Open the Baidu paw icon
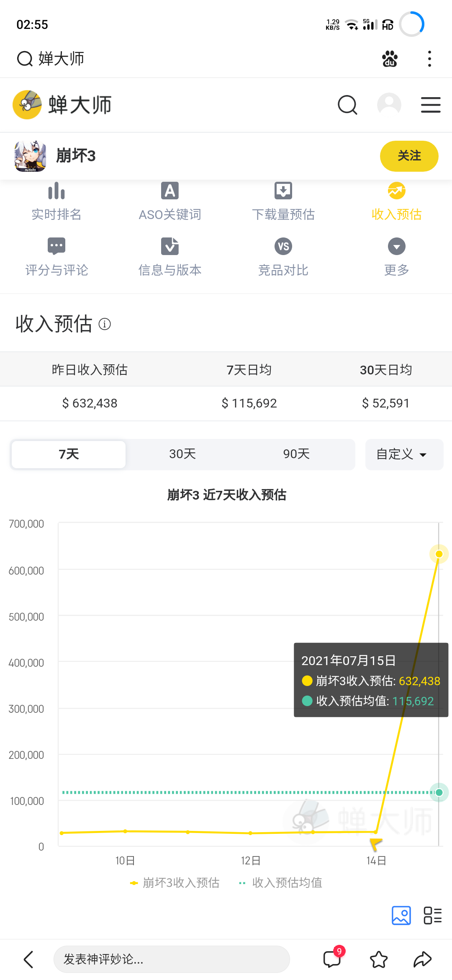This screenshot has width=452, height=980. tap(390, 59)
